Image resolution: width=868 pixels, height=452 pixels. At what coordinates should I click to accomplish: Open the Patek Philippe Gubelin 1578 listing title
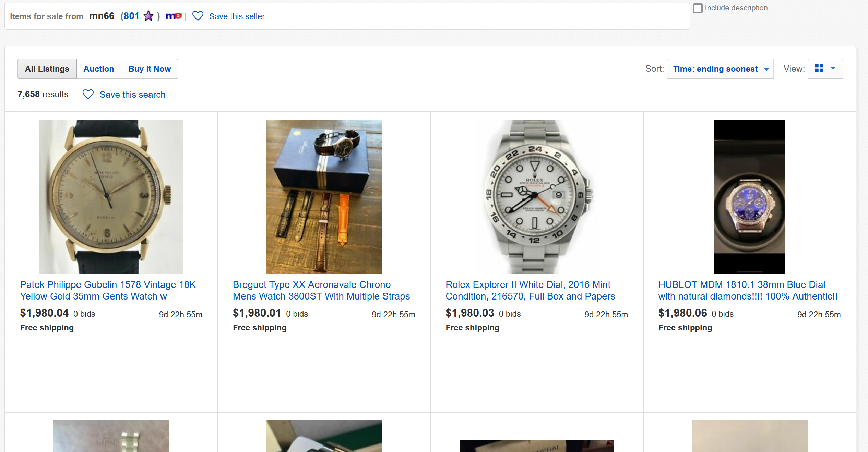[x=108, y=290]
